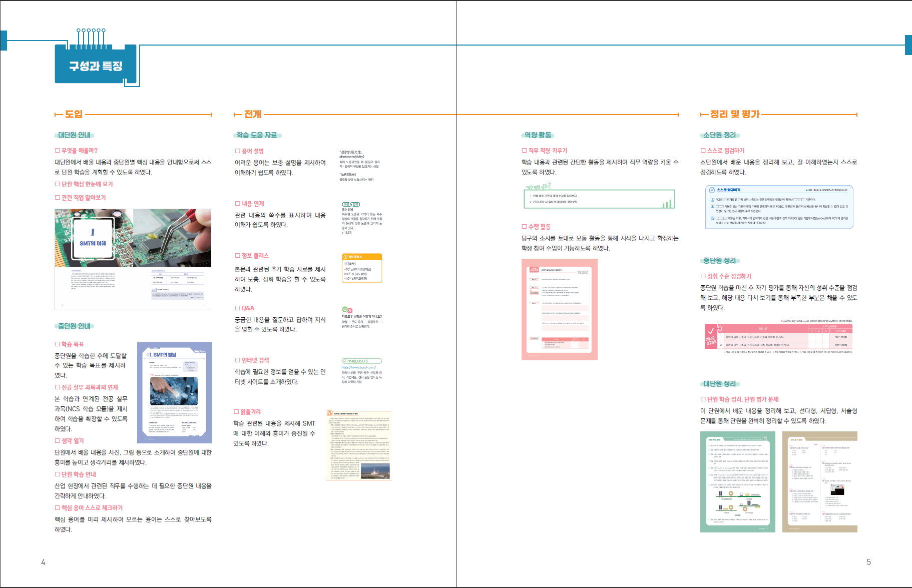Click the orange 정보 플러스 sample box

point(362,268)
